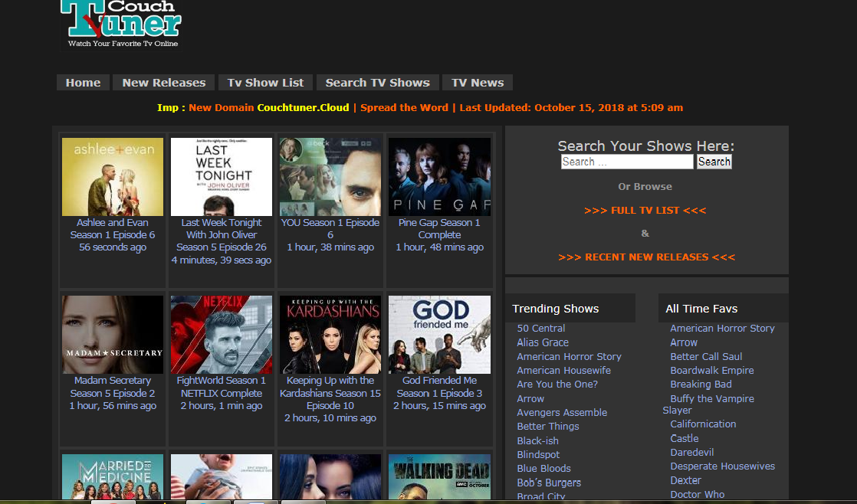Select Black-ish link
Viewport: 857px width, 504px height.
pyautogui.click(x=538, y=440)
